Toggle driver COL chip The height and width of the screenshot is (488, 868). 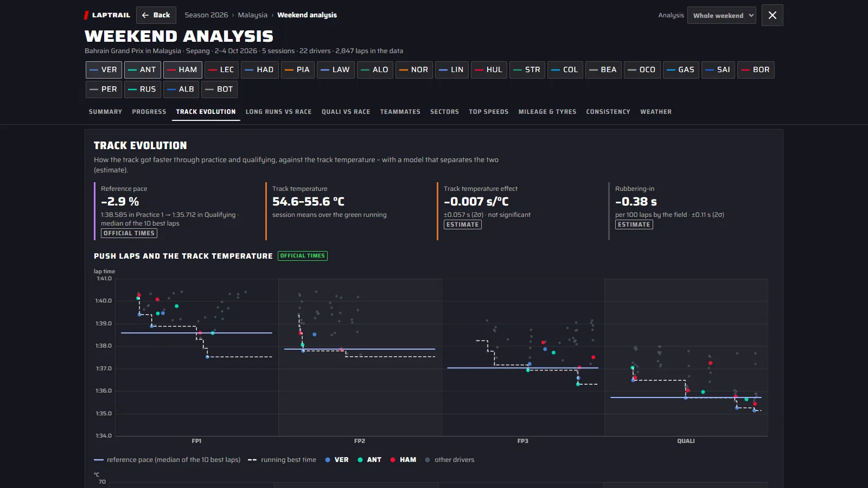(565, 70)
